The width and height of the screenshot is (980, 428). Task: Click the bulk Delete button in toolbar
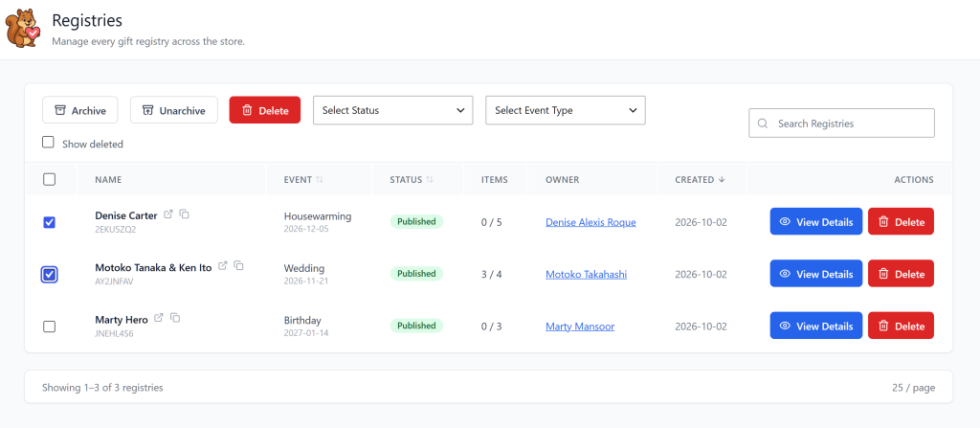point(265,110)
